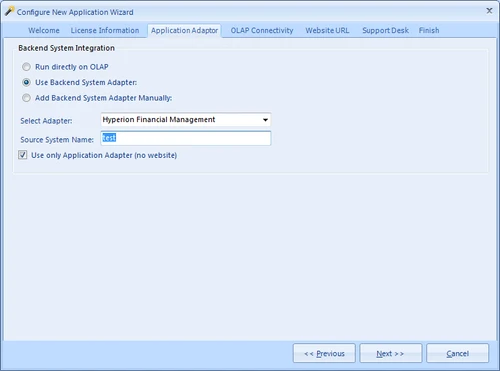Viewport: 500px width, 371px height.
Task: Cancel the wizard
Action: (458, 353)
